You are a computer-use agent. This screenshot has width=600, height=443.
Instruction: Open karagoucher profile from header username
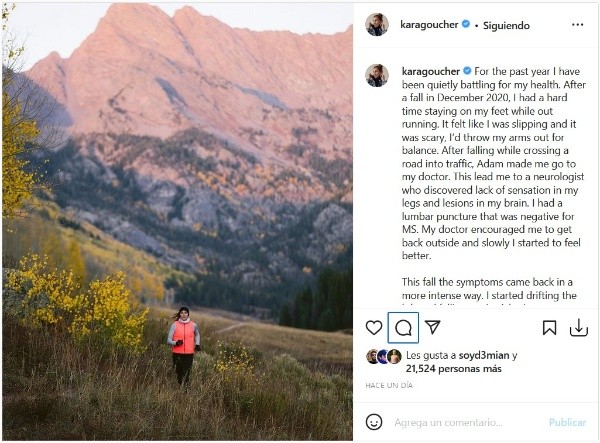(x=430, y=25)
